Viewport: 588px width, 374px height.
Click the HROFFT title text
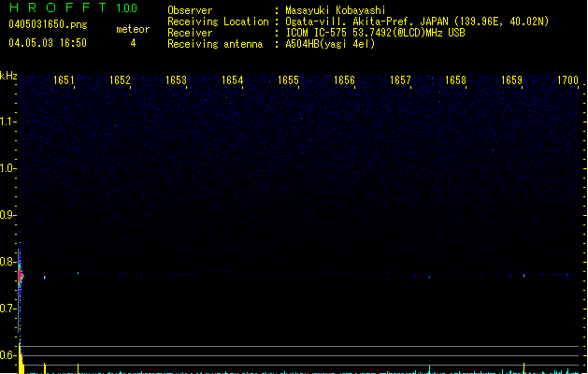(x=58, y=7)
